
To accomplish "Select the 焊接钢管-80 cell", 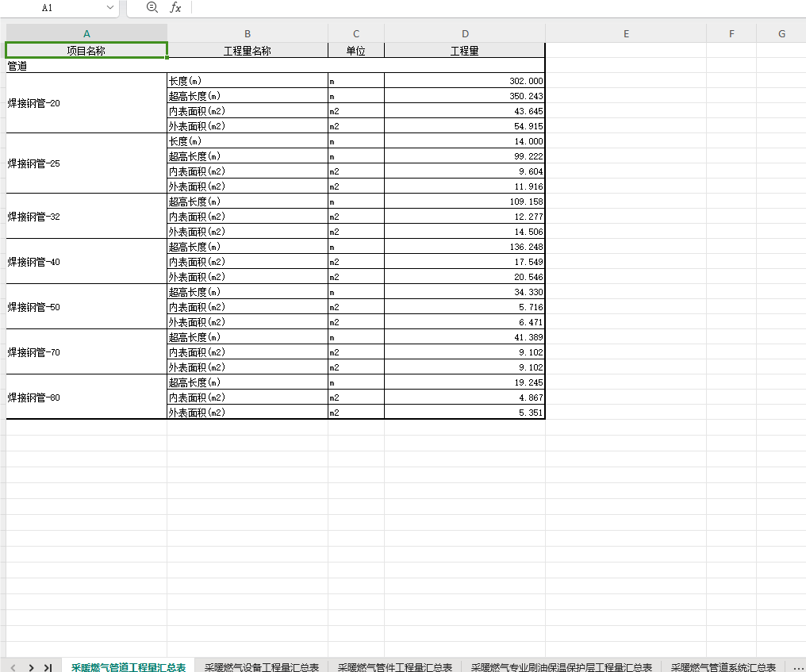I will [x=86, y=397].
